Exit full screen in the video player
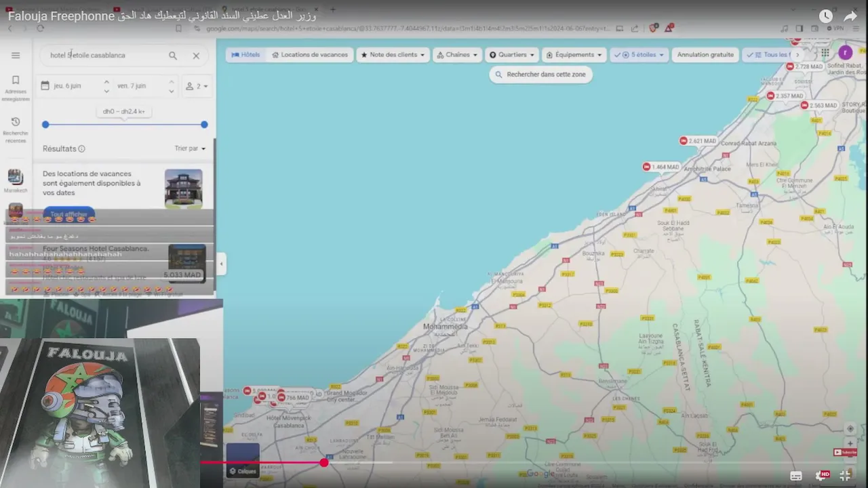868x488 pixels. (x=846, y=476)
